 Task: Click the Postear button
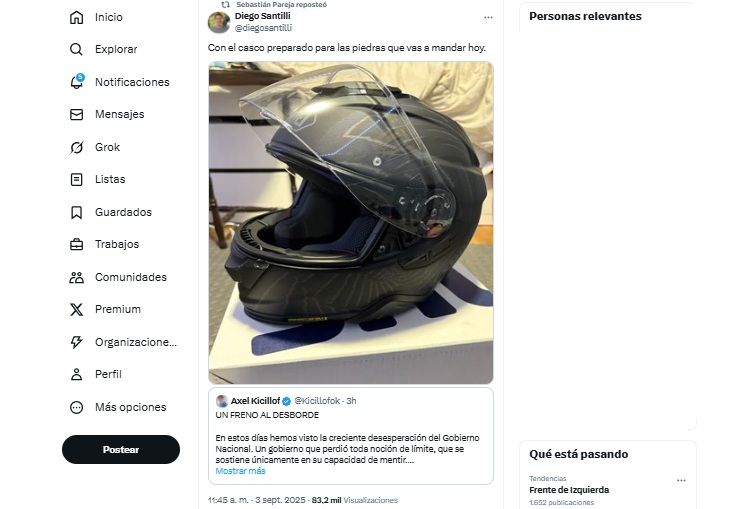pos(121,449)
